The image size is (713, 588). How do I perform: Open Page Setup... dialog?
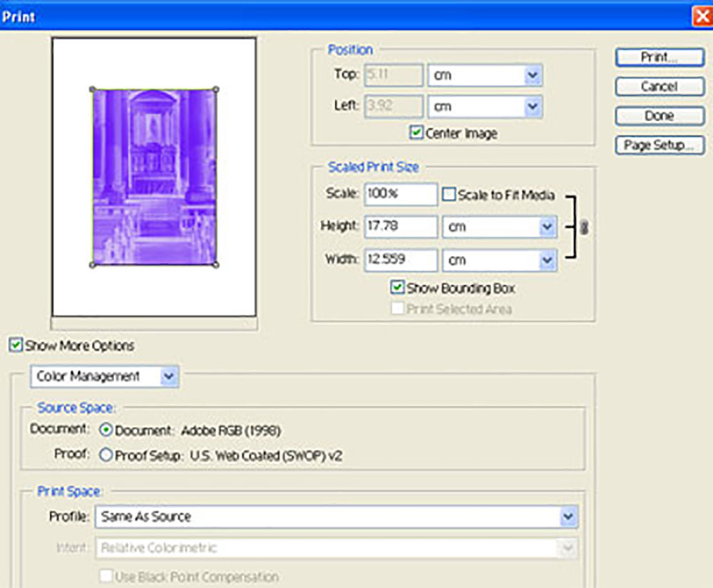click(x=660, y=145)
